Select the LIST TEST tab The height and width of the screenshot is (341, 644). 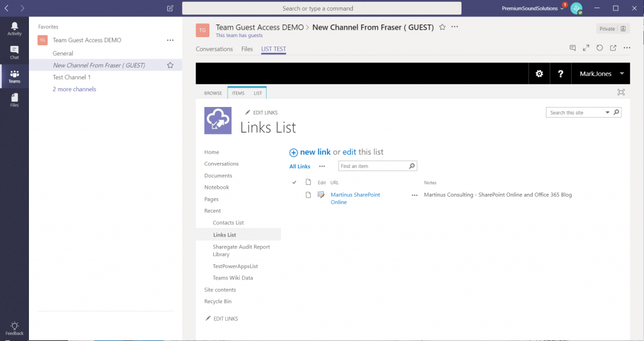tap(274, 49)
